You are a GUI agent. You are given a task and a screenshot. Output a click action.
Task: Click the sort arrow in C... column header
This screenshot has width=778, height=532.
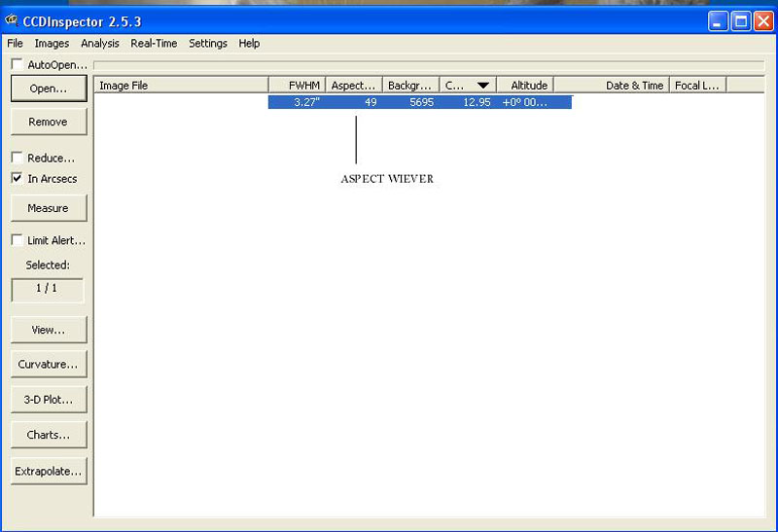(483, 86)
